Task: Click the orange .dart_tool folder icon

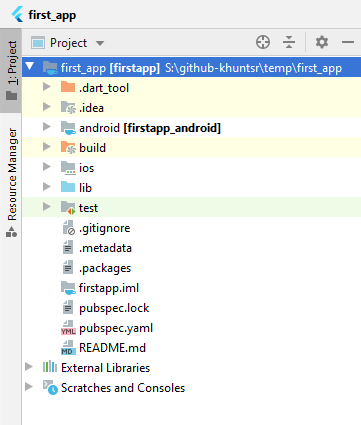Action: [x=68, y=87]
